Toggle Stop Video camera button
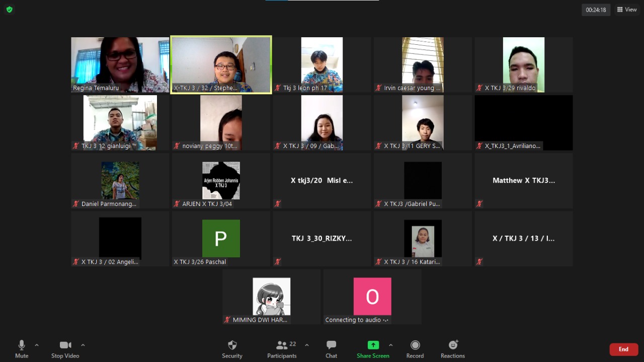Viewport: 644px width, 362px height. pos(65,349)
